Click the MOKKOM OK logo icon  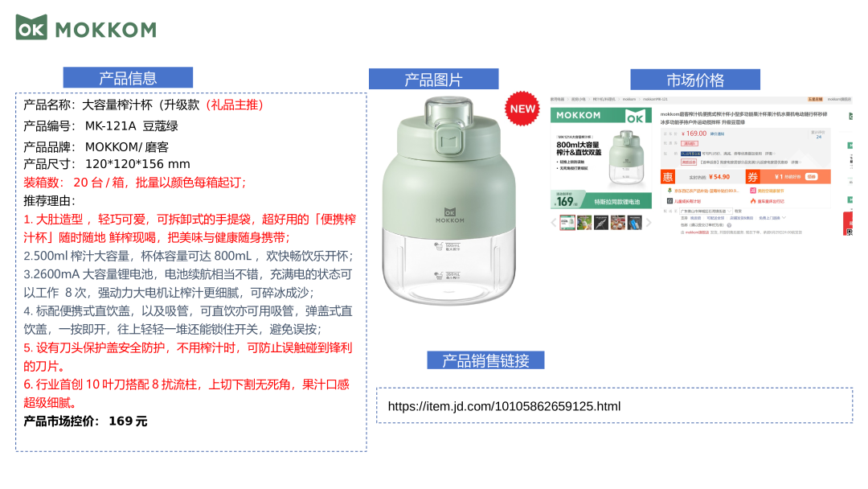tap(31, 27)
